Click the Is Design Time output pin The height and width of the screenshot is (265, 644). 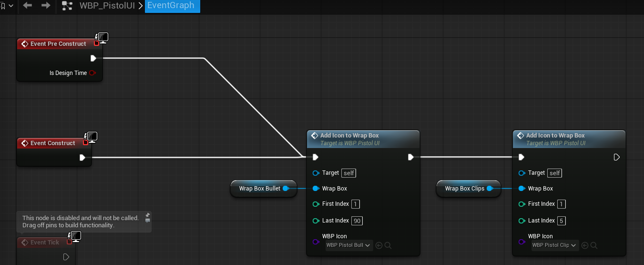click(92, 73)
